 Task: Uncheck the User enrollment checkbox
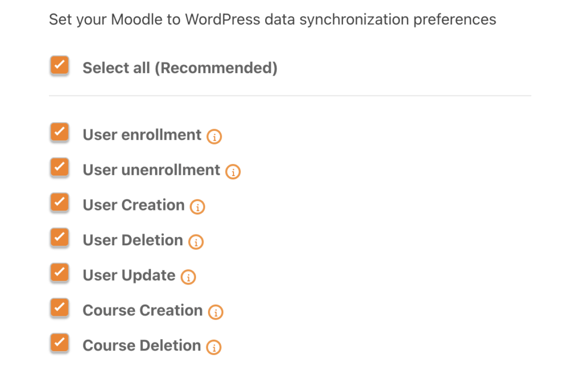click(59, 133)
